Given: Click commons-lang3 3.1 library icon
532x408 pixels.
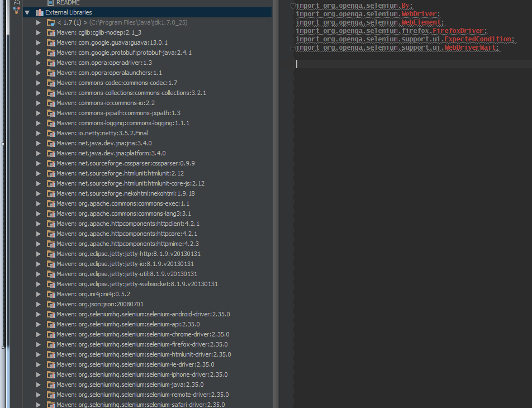Looking at the screenshot, I should (x=51, y=214).
